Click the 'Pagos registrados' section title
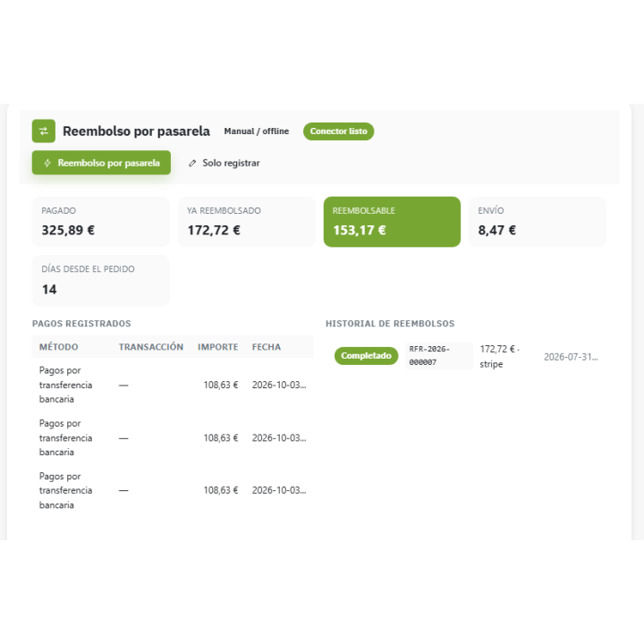 coord(81,324)
